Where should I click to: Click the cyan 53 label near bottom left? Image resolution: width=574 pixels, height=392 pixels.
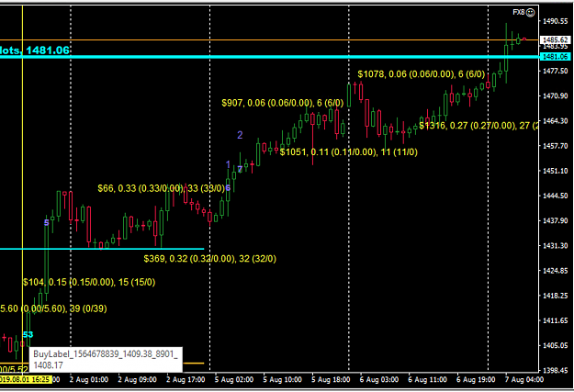28,334
